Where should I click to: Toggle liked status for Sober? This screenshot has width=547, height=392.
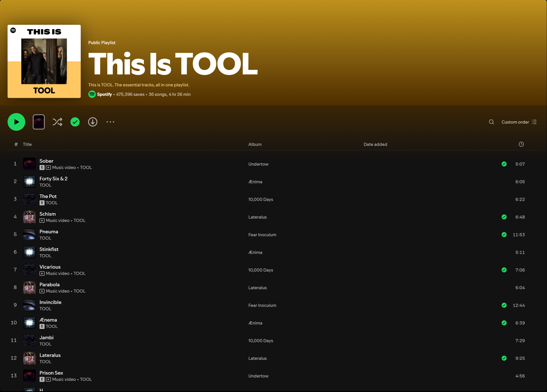point(504,164)
